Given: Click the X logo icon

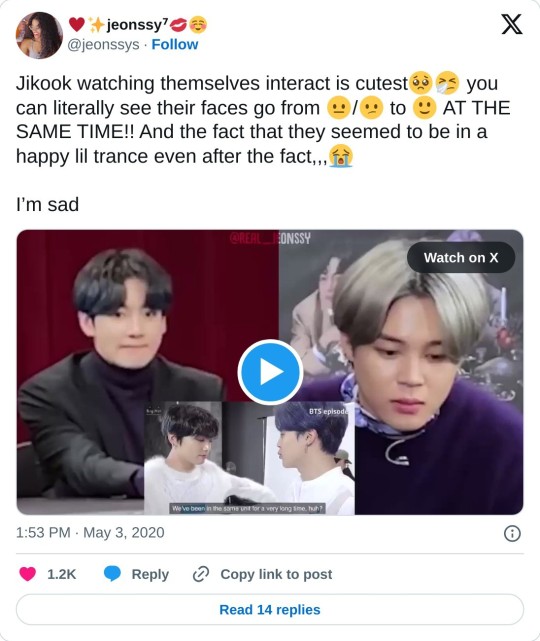Looking at the screenshot, I should pyautogui.click(x=512, y=24).
